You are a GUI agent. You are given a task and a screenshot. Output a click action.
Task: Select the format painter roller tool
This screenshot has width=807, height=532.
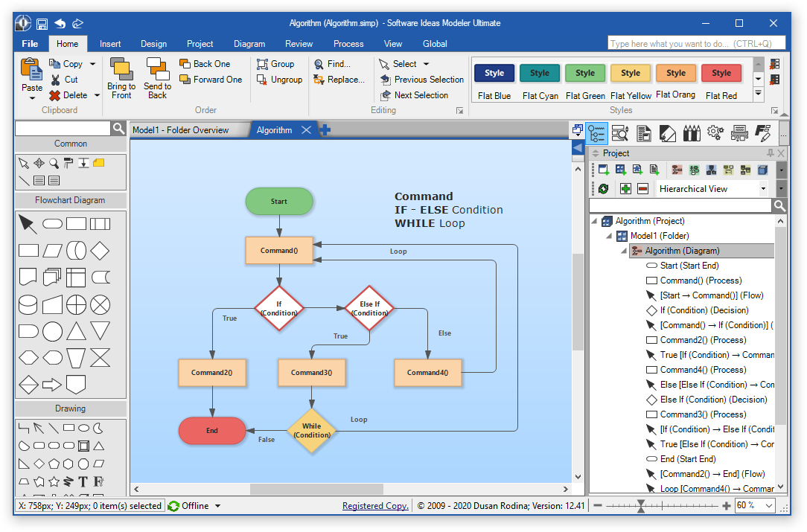[x=68, y=164]
